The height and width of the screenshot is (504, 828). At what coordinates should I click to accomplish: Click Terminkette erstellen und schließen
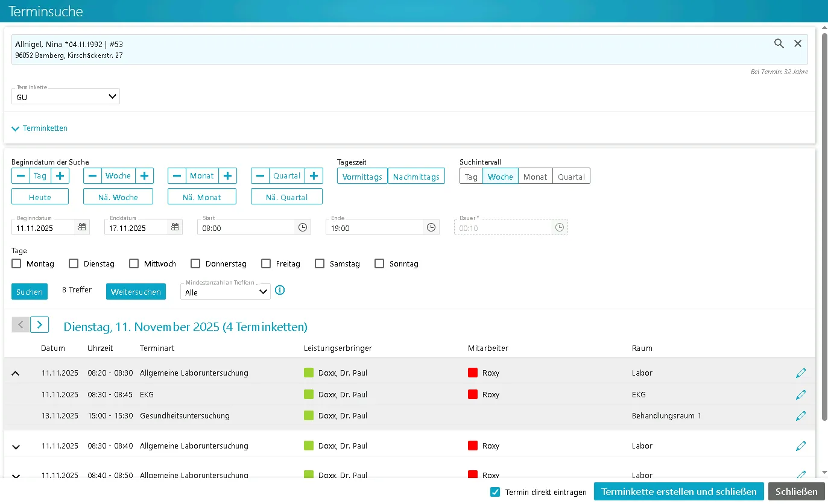678,491
